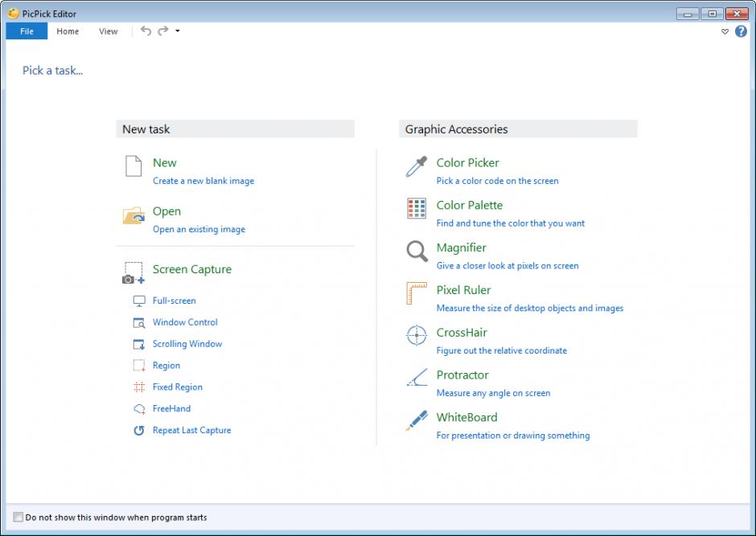Click the Scrolling Window capture icon
Screen dimensions: 756x536
coord(139,344)
